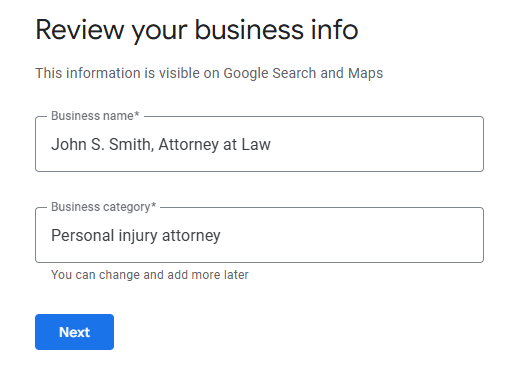Click the word 'injury' in the category field
Image resolution: width=515 pixels, height=374 pixels.
click(x=138, y=236)
